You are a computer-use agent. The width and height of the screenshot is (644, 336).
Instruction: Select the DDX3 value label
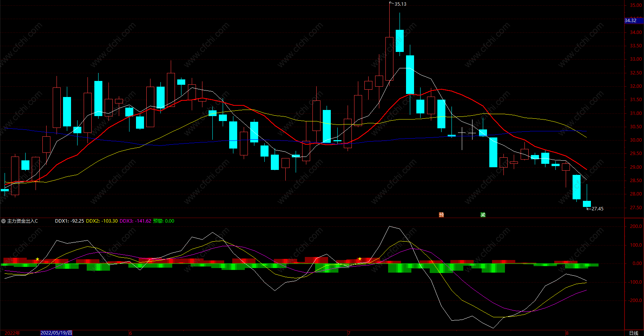tap(136, 221)
